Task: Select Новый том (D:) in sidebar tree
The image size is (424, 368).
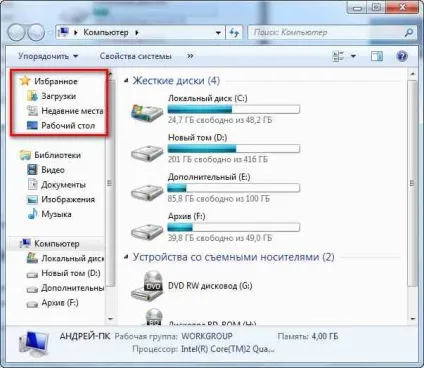Action: point(71,273)
